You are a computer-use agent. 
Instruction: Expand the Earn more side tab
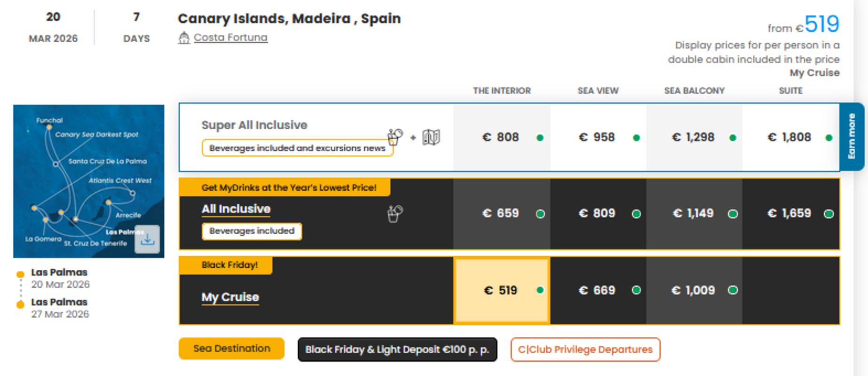852,136
